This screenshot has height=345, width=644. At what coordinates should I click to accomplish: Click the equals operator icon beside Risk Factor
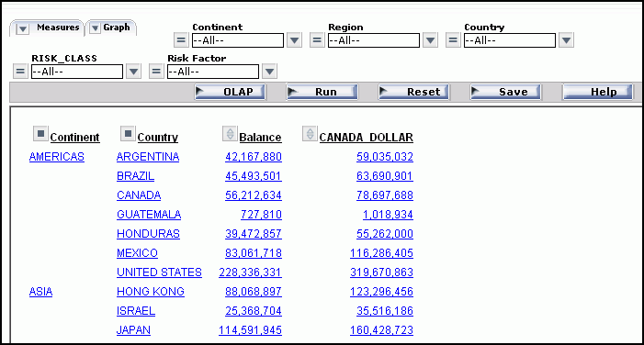(x=155, y=72)
